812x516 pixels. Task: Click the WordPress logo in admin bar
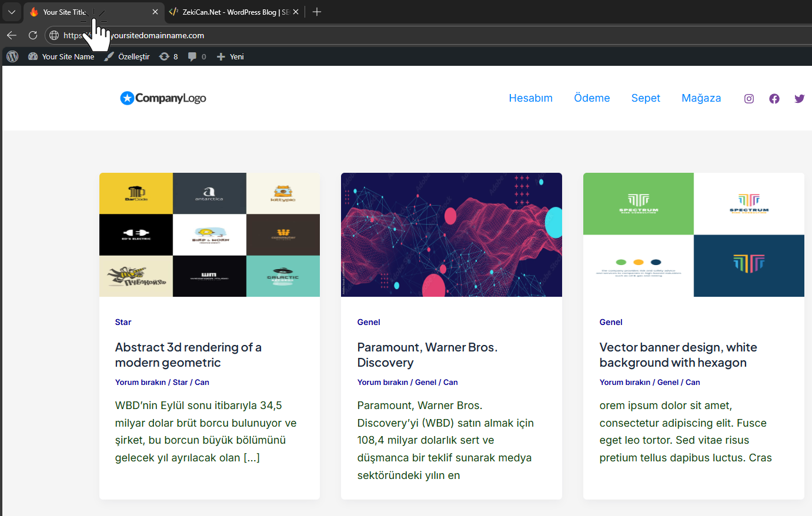(12, 56)
